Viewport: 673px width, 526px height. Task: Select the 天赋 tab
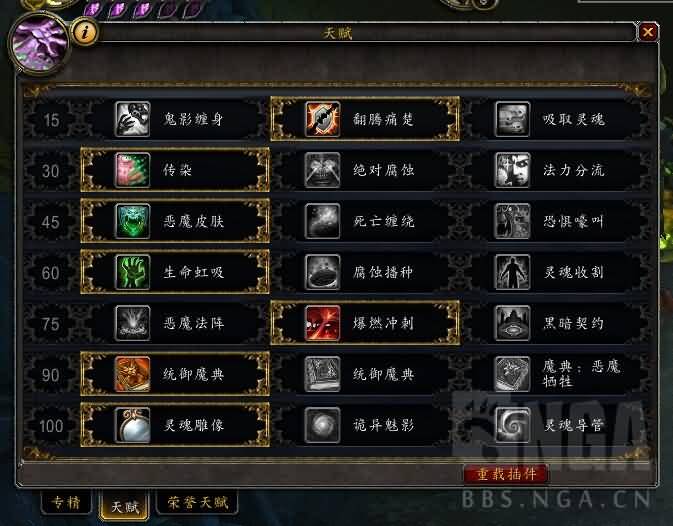click(124, 506)
